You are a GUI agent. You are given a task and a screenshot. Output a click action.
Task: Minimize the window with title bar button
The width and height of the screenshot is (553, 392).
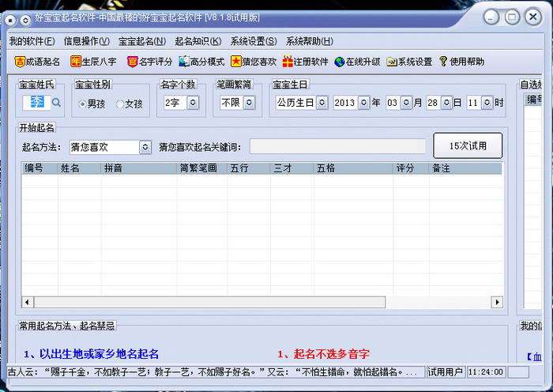pyautogui.click(x=491, y=17)
